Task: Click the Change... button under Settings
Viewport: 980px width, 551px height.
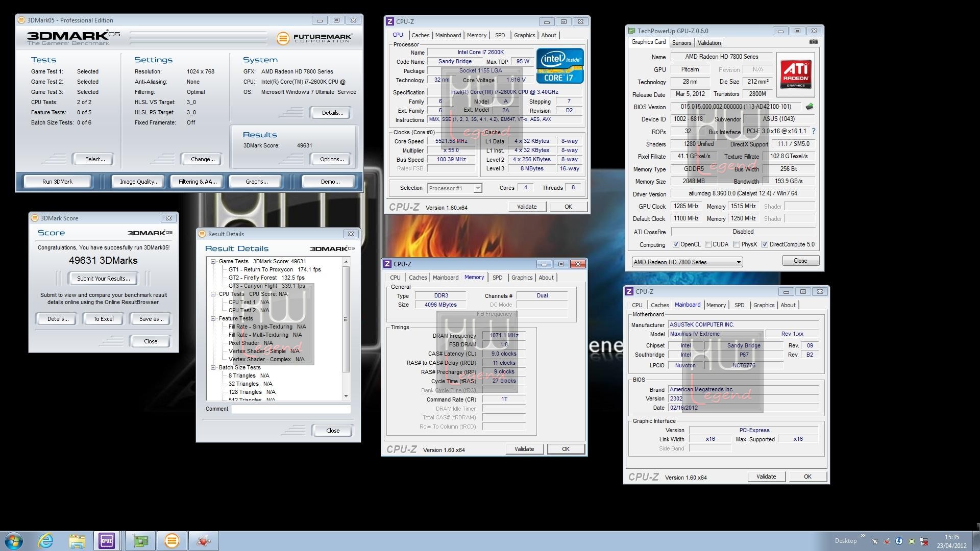Action: click(x=203, y=159)
